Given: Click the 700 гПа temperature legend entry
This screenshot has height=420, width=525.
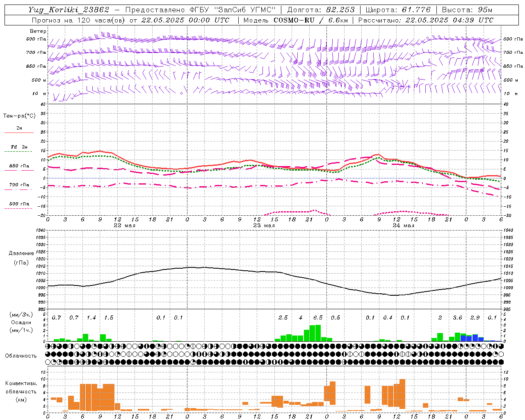Looking at the screenshot, I should [19, 185].
